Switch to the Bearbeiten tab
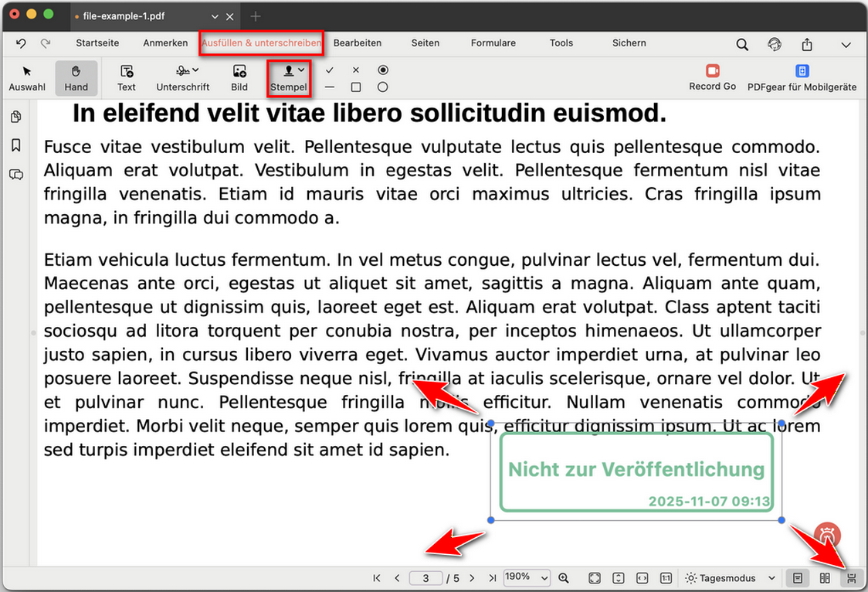The image size is (868, 592). pyautogui.click(x=358, y=43)
